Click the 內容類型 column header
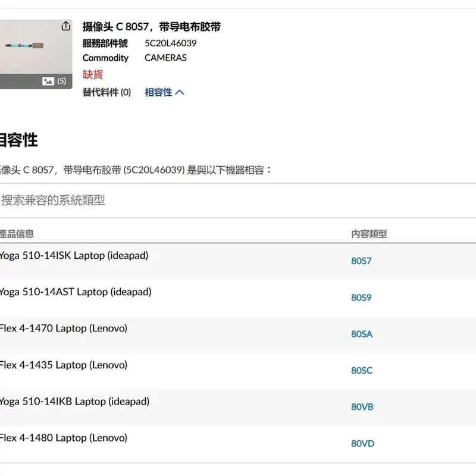This screenshot has width=476, height=476. pyautogui.click(x=369, y=234)
